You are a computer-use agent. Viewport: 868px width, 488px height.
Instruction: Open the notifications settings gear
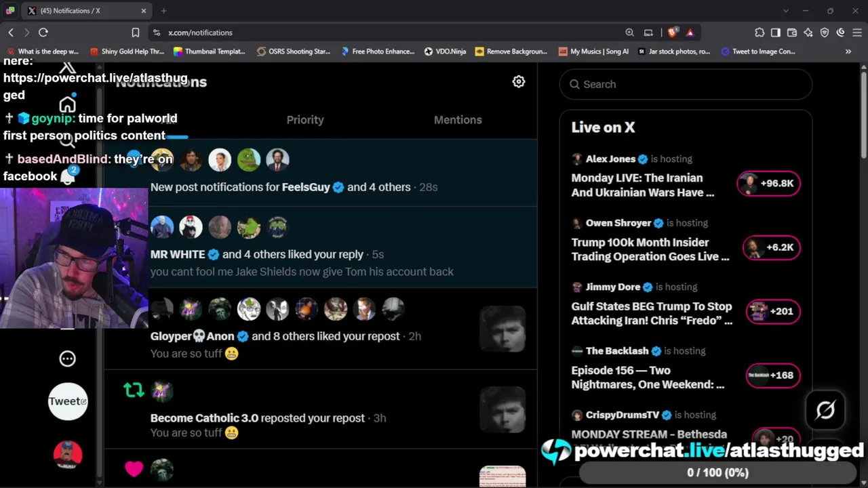pyautogui.click(x=519, y=82)
